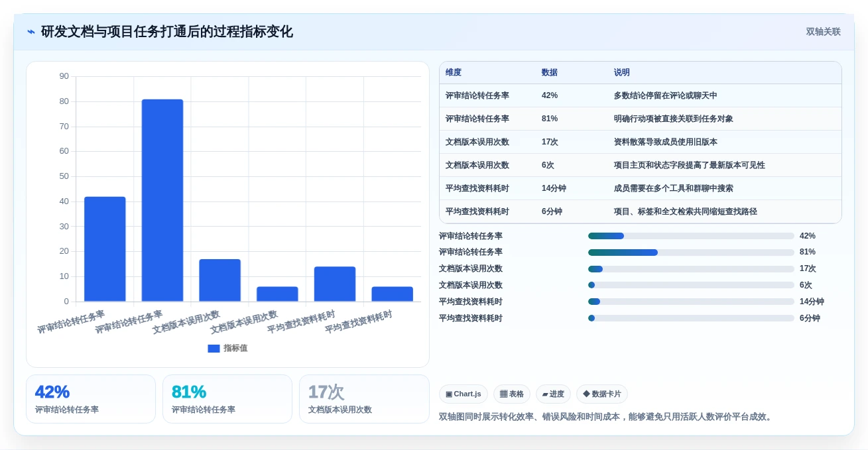This screenshot has width=868, height=450.
Task: Open the 42% 评审结论转任务率 data card
Action: pos(91,399)
